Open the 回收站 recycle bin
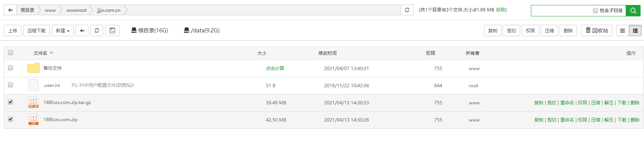The width and height of the screenshot is (644, 152). pyautogui.click(x=597, y=30)
